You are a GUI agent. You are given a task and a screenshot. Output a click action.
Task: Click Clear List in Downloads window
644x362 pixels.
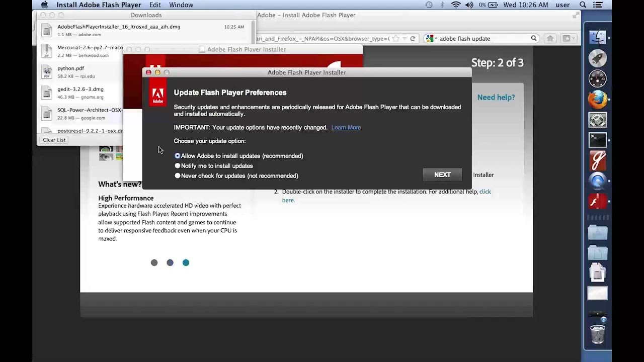coord(54,140)
